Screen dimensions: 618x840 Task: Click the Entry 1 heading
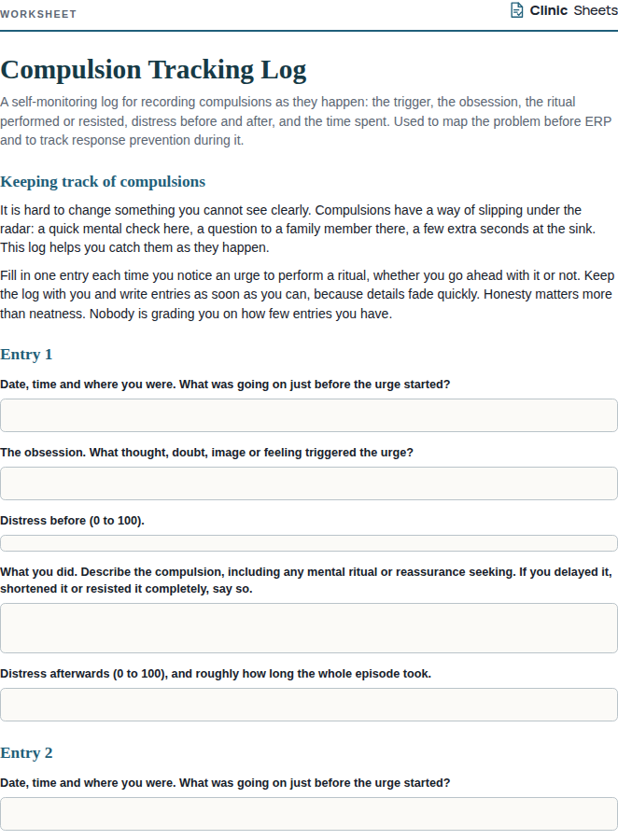click(x=26, y=354)
